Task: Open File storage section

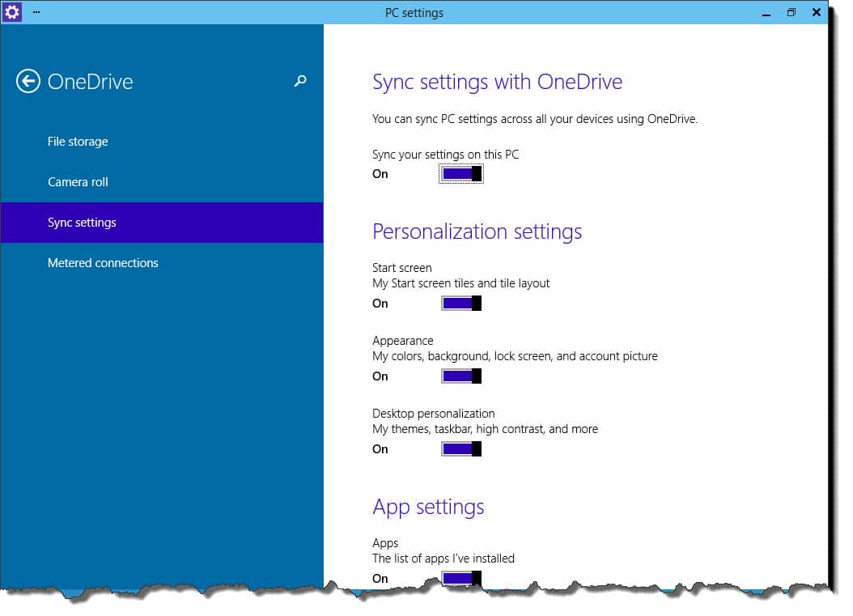Action: 162,142
